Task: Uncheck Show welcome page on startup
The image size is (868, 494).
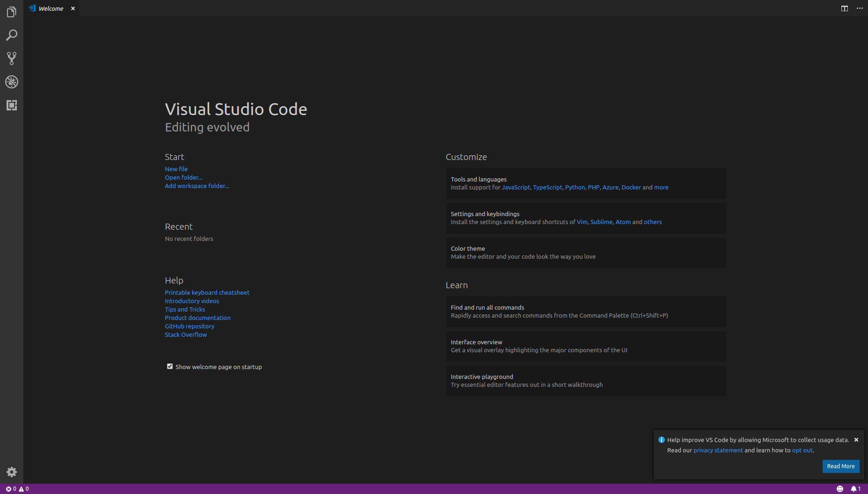Action: [170, 366]
